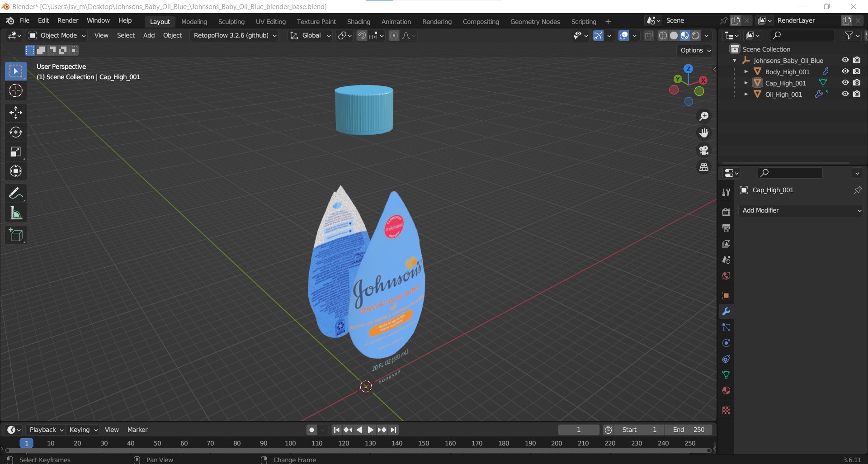Open the Object Data properties tab
This screenshot has height=464, width=868.
[x=726, y=375]
